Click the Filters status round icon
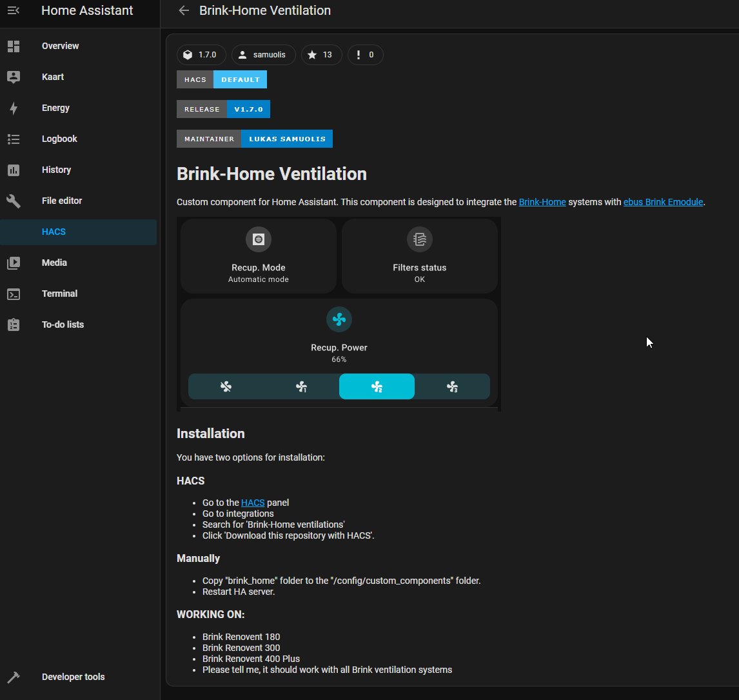 point(419,239)
